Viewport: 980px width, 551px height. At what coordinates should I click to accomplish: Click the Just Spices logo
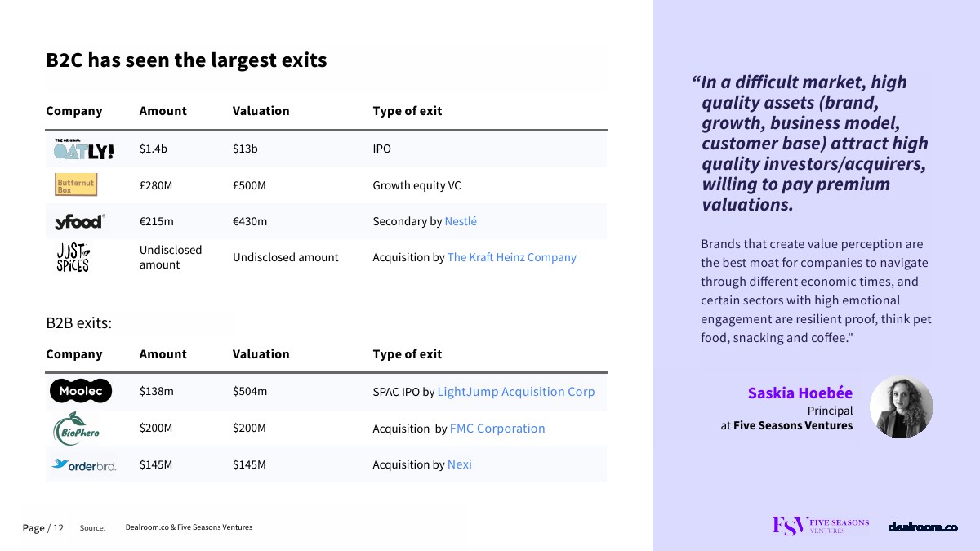click(x=73, y=257)
